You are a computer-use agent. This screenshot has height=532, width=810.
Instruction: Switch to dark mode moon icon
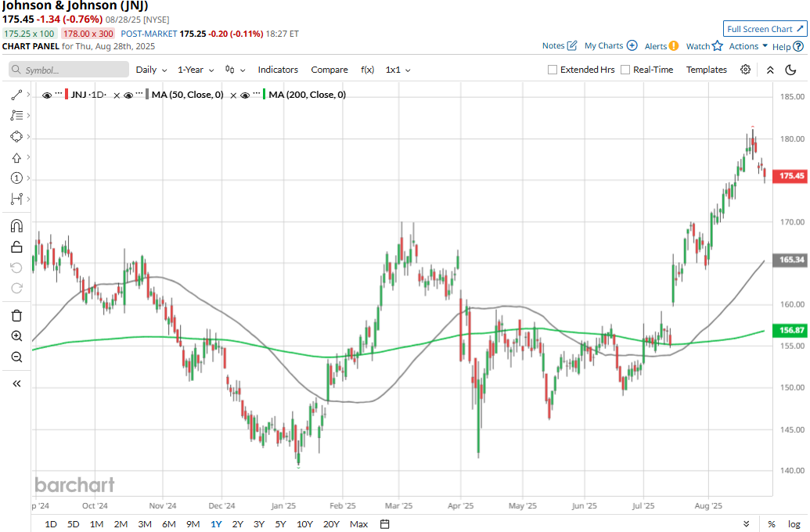point(790,70)
